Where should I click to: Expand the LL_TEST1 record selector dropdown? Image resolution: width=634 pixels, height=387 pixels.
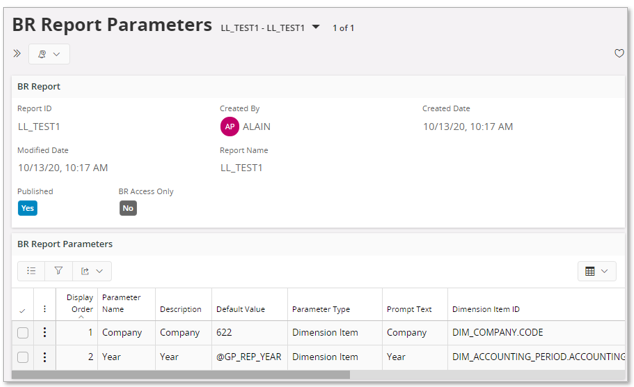click(x=316, y=27)
